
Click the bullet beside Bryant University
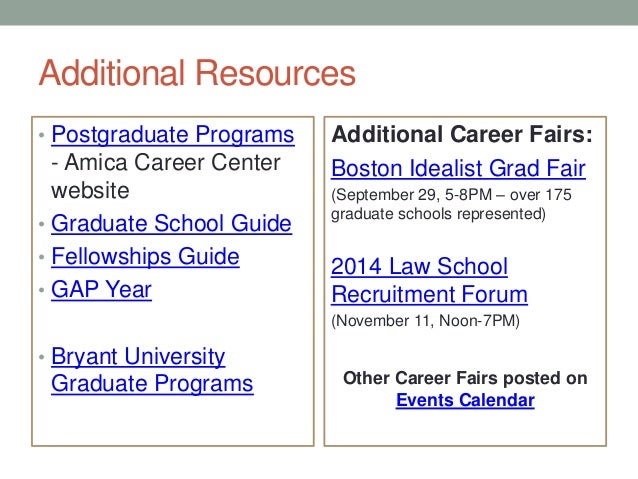42,357
